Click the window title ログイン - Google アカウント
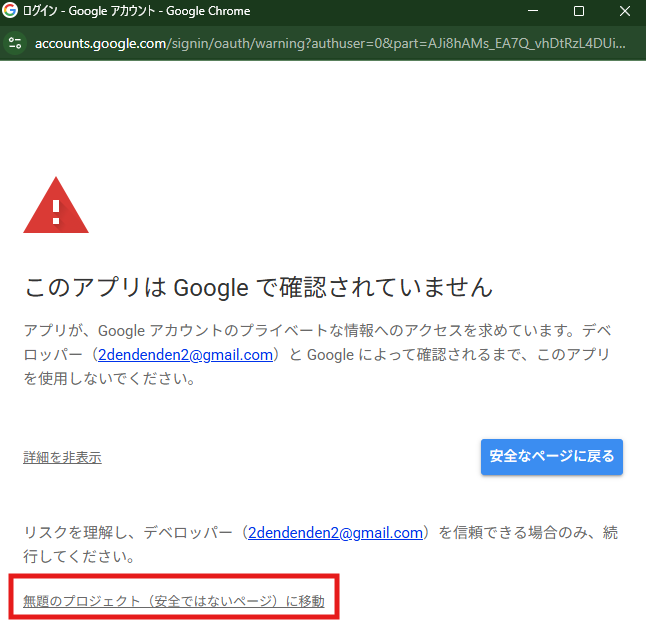This screenshot has height=621, width=646. tap(88, 11)
